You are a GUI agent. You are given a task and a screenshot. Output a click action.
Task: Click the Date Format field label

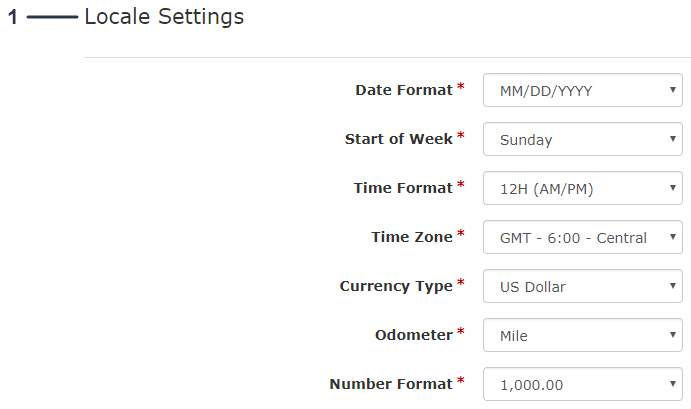click(x=403, y=90)
